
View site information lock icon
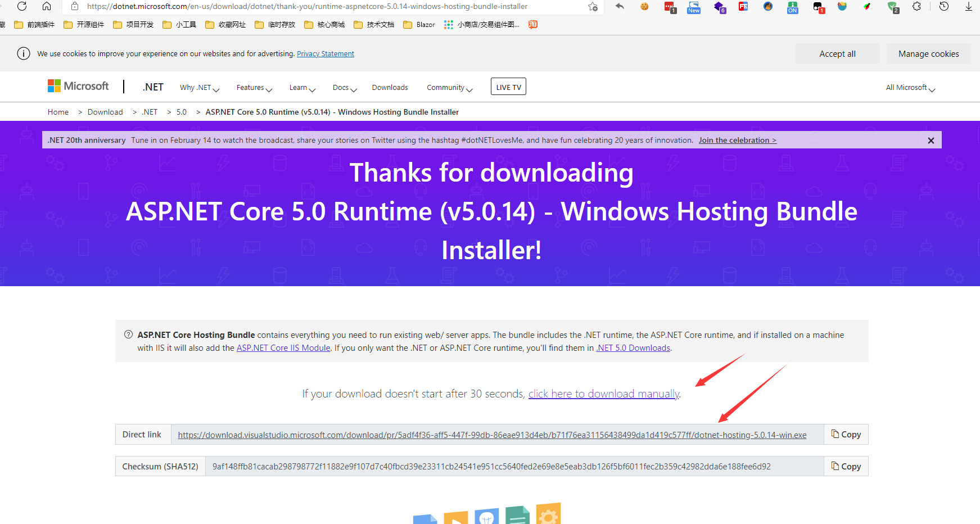(75, 6)
